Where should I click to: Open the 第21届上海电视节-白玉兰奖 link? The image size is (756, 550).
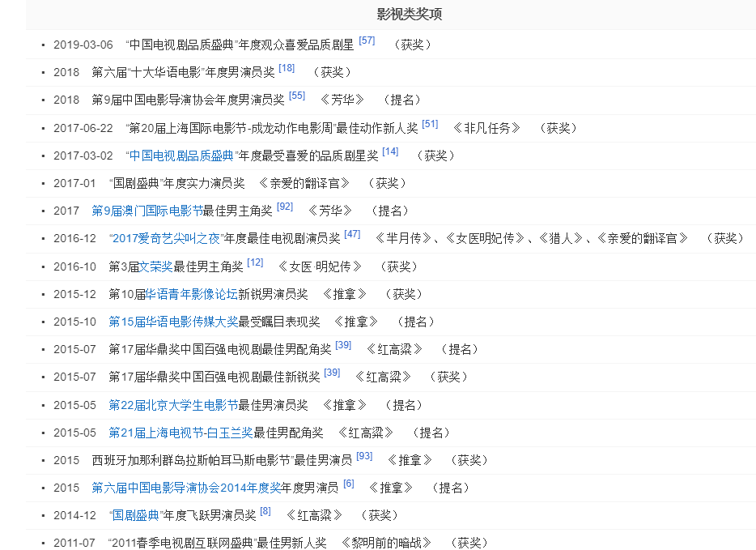coord(181,433)
